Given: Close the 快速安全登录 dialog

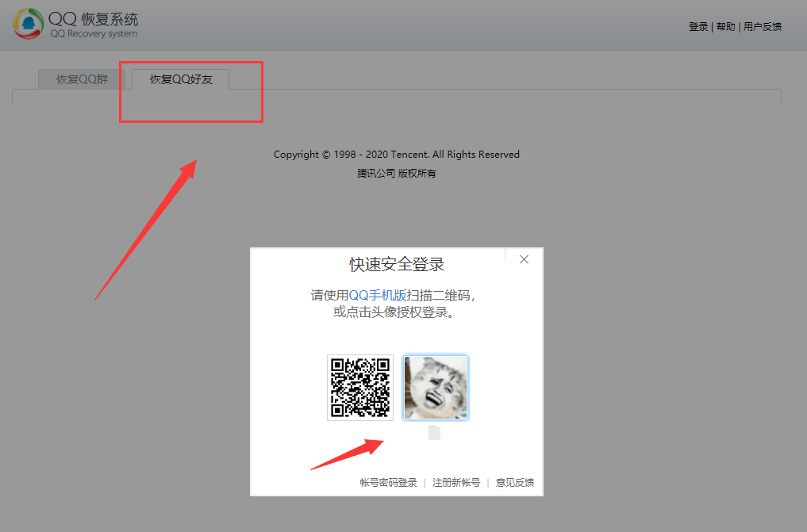Looking at the screenshot, I should (x=524, y=259).
